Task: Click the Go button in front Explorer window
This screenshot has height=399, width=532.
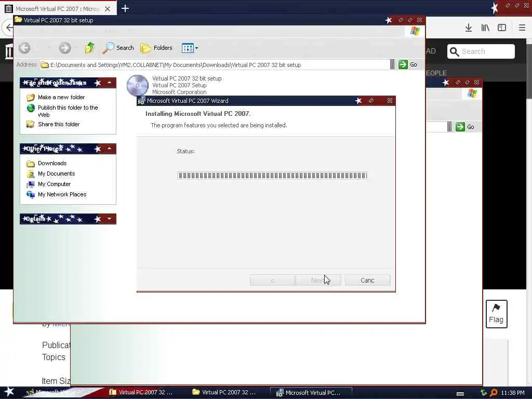Action: (x=408, y=64)
